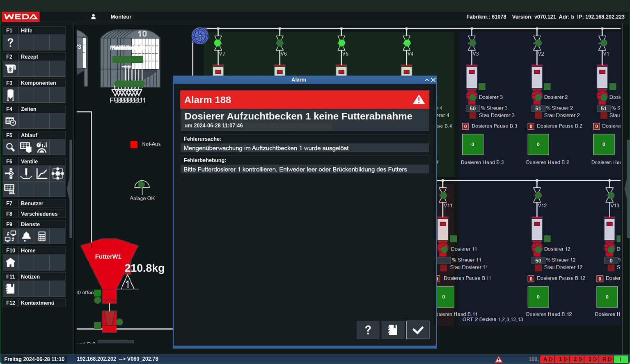
Task: Open help for Alarm 188
Action: 368,330
